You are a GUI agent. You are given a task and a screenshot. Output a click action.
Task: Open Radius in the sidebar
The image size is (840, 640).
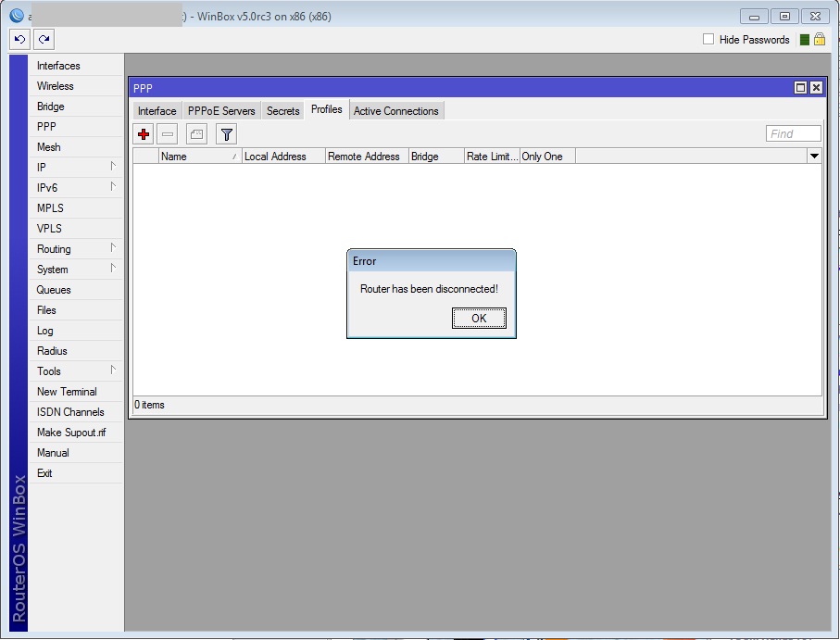pos(76,351)
